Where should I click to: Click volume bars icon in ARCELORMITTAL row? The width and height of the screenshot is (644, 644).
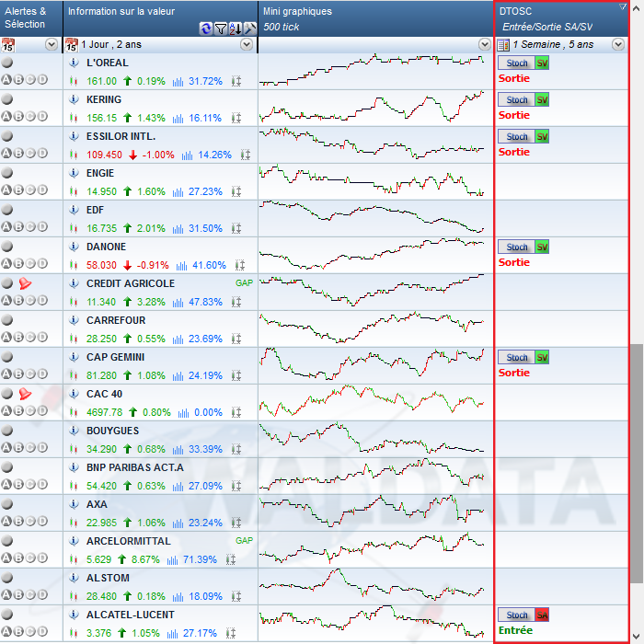[173, 559]
